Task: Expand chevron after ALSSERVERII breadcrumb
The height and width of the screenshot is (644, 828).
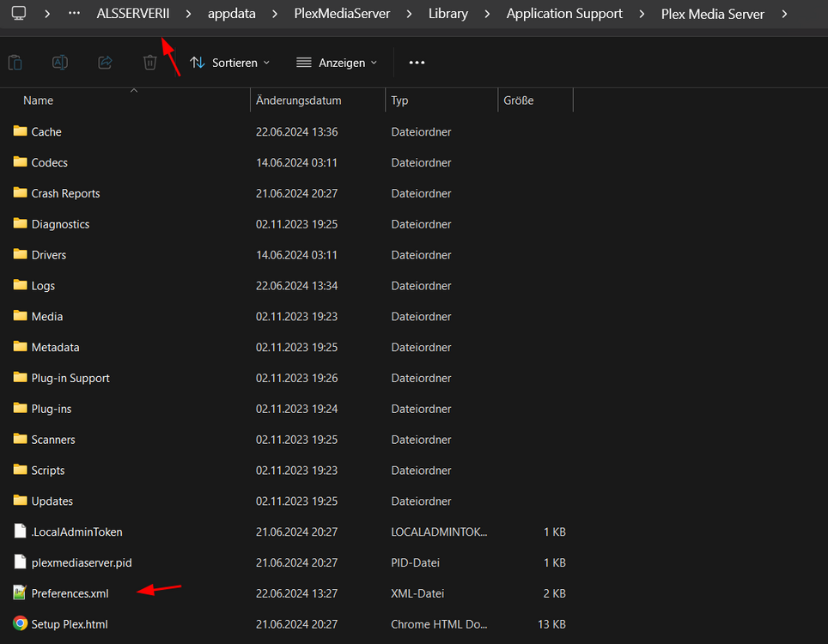Action: [188, 14]
